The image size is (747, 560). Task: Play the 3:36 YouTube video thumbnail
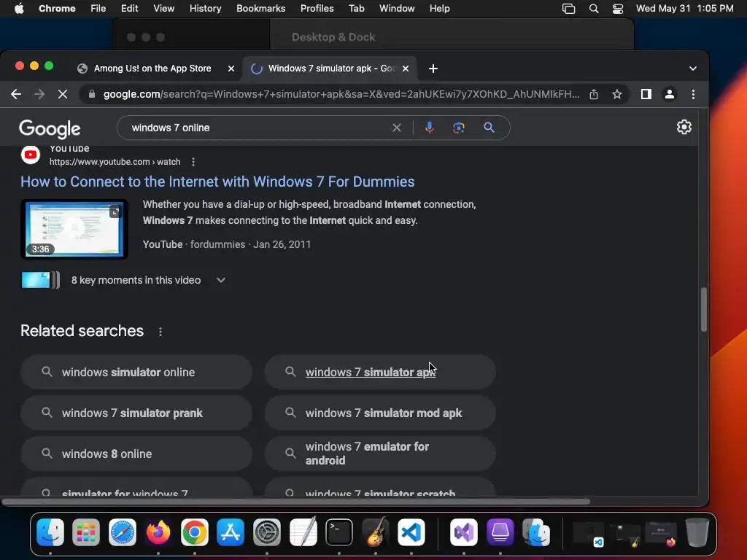[74, 230]
